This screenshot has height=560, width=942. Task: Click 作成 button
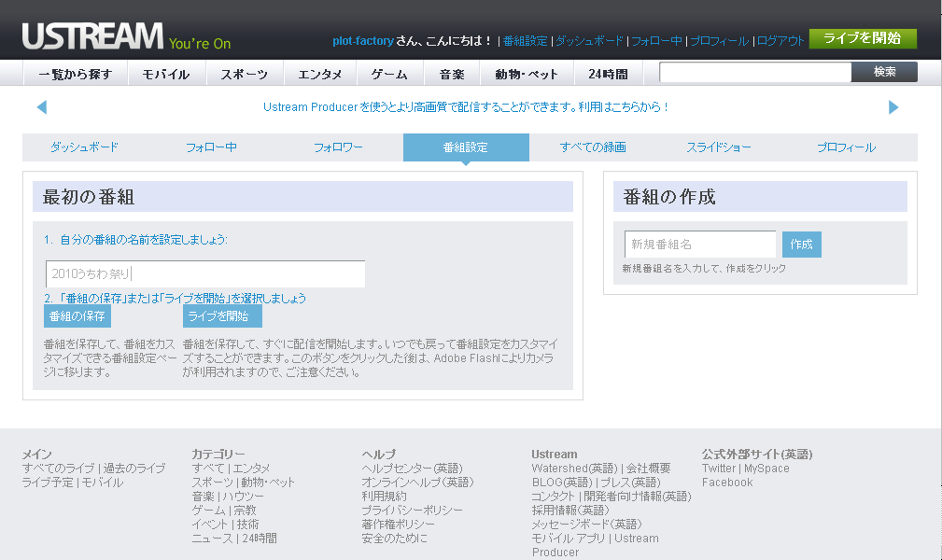pos(801,245)
